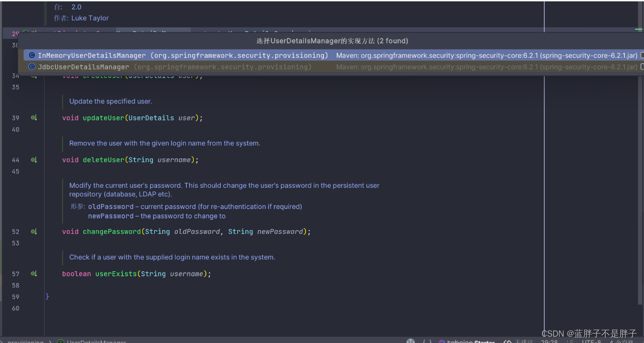Click the 'Check if a user with the supplied login name' comment
Screen dimensions: 644x343
pos(172,257)
